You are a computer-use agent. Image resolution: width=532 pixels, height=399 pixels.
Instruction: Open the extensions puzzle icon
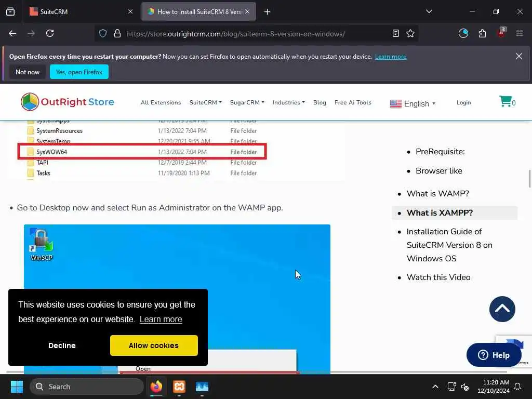tap(482, 33)
